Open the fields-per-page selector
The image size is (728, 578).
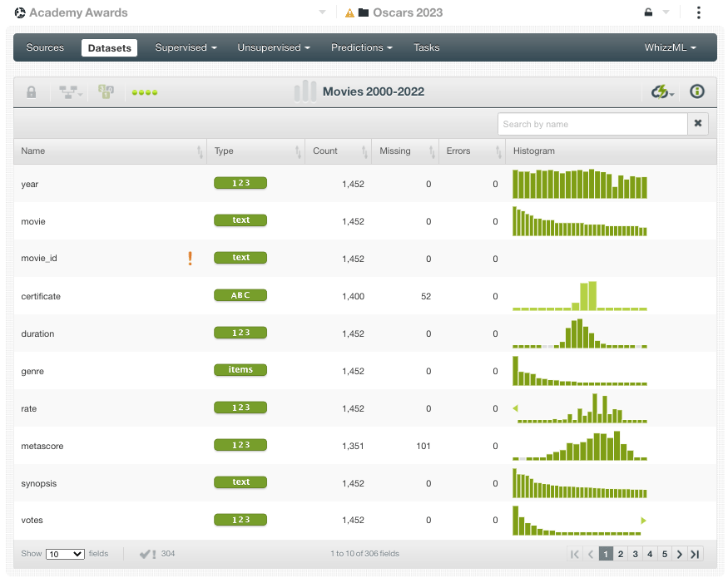[65, 554]
